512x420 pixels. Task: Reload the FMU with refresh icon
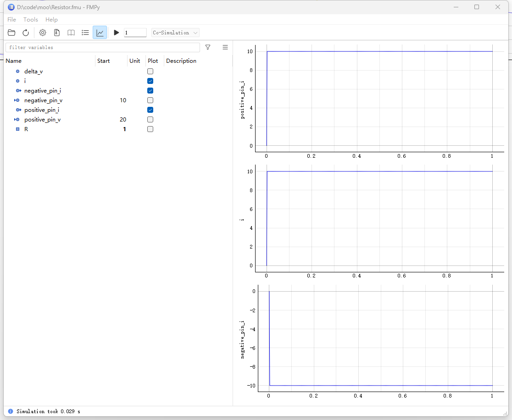tap(26, 33)
